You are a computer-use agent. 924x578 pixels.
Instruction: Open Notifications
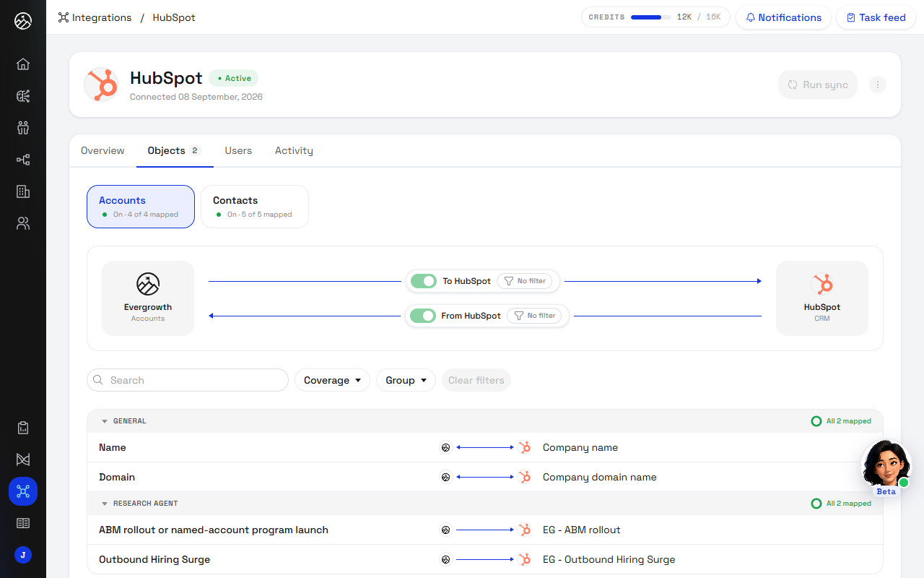coord(783,17)
